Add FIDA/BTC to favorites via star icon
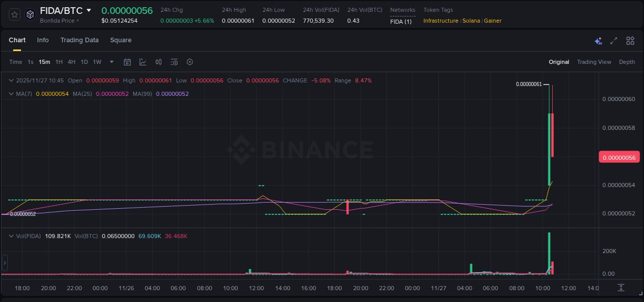 [14, 14]
